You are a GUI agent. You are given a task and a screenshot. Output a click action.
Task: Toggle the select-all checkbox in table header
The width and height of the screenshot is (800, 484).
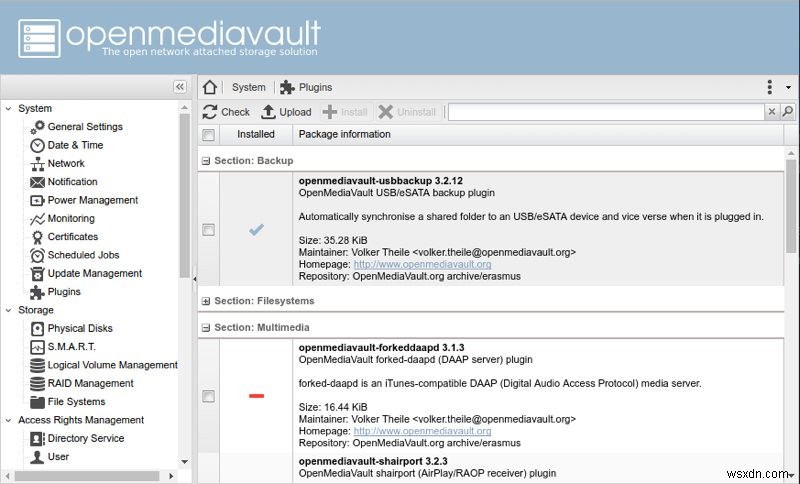coord(208,135)
